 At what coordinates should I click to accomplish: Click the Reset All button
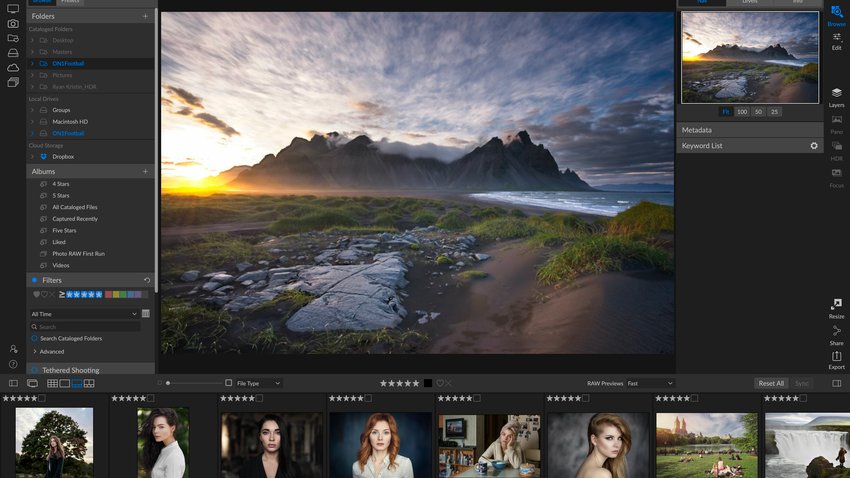click(771, 383)
